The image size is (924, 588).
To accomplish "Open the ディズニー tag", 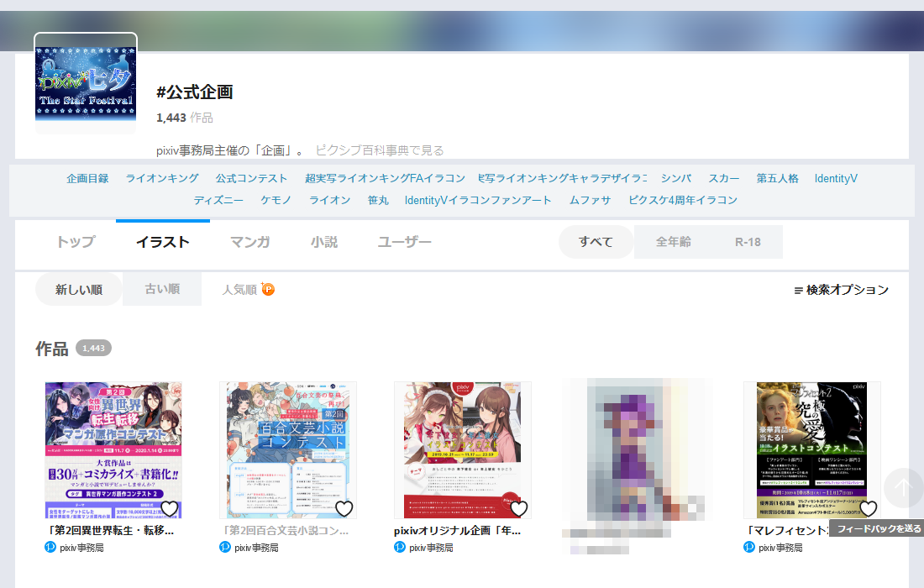I will pos(218,200).
